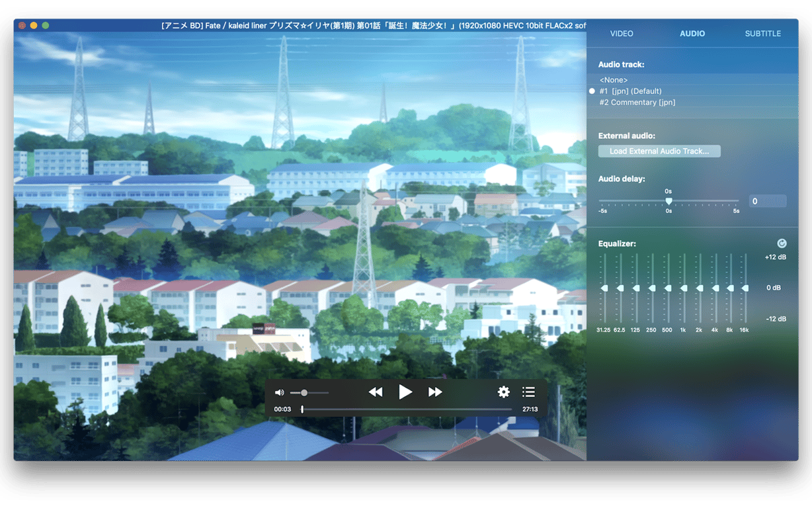Reset the equalizer using the circular-arrow icon
Image resolution: width=812 pixels, height=508 pixels.
coord(782,243)
